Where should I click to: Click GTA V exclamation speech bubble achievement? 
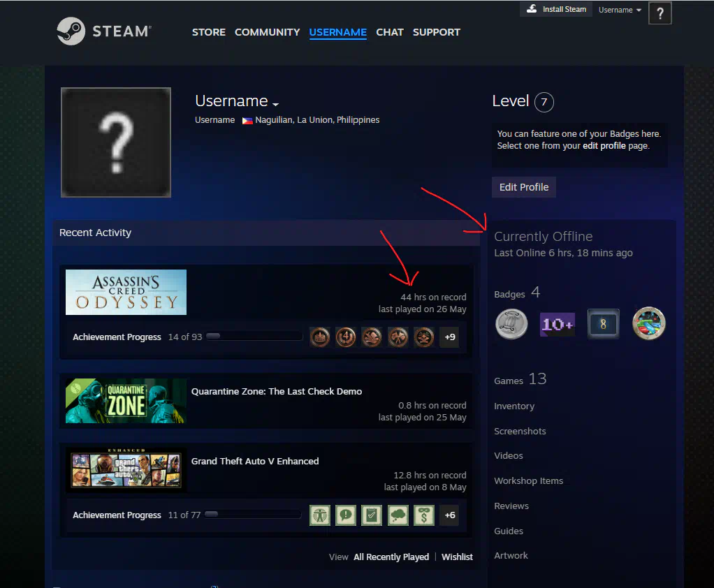[x=346, y=515]
